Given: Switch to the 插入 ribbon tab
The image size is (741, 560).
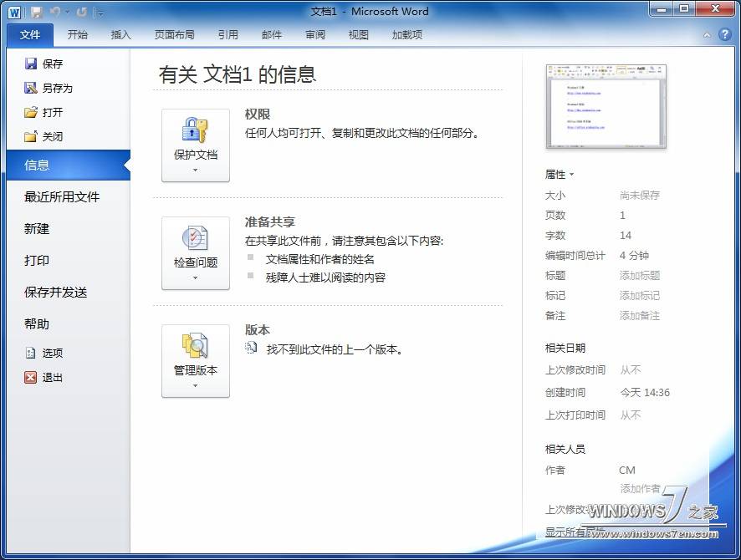Looking at the screenshot, I should (x=121, y=34).
